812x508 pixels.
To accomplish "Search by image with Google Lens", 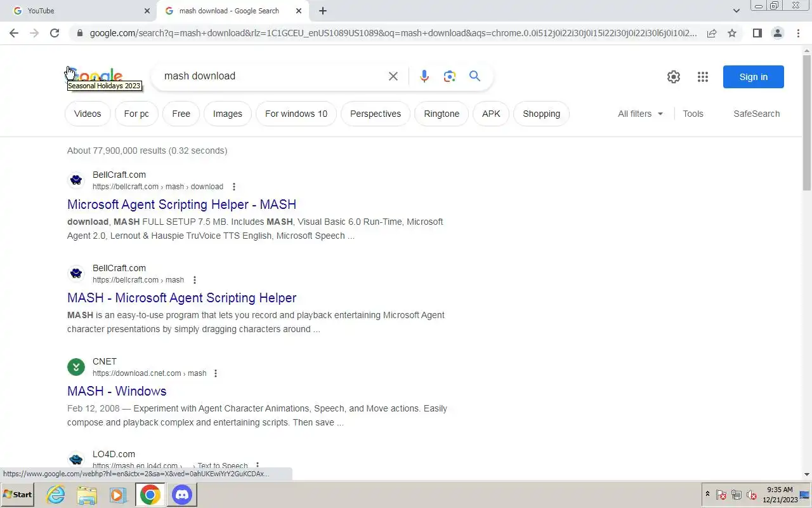I will (x=450, y=76).
